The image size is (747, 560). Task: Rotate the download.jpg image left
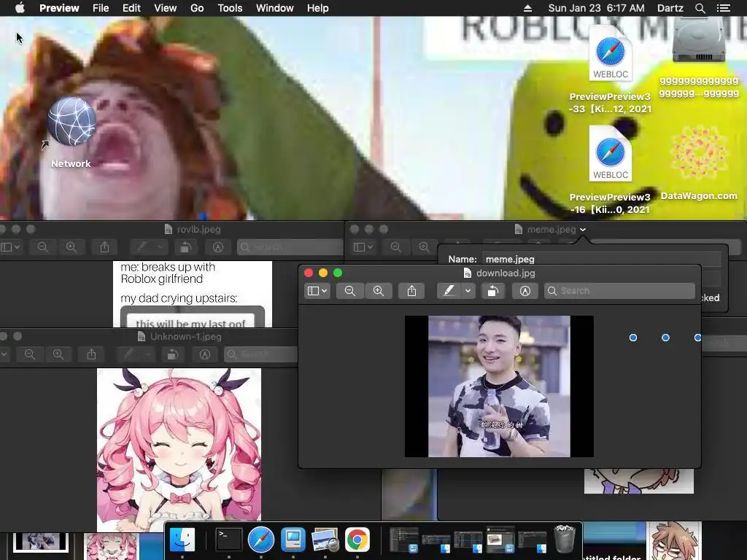coord(492,291)
